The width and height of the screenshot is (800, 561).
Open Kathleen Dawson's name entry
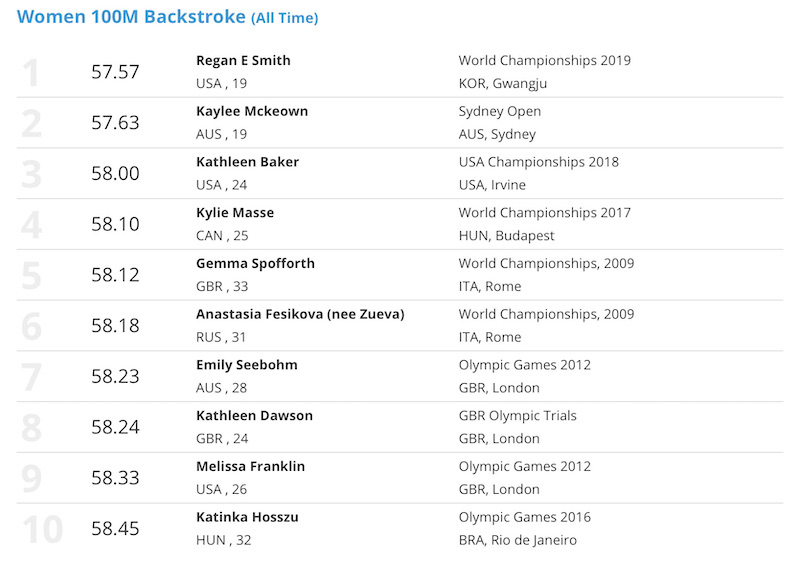coord(255,416)
